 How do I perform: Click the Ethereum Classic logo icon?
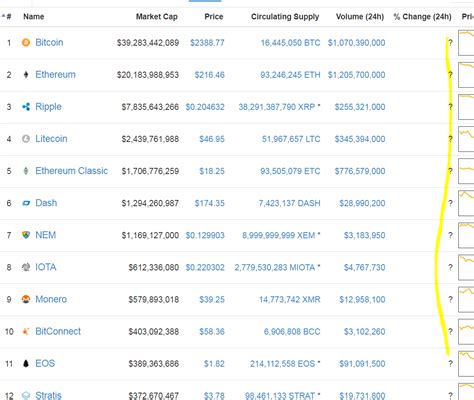(x=26, y=171)
